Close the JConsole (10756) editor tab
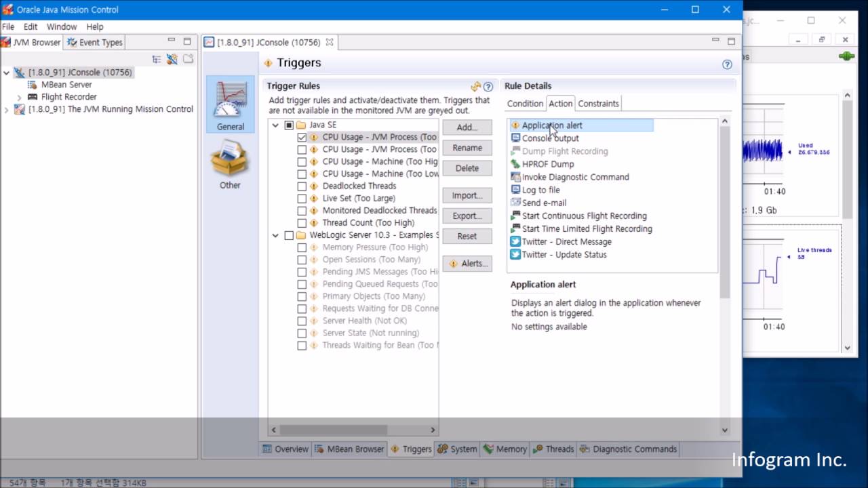Image resolution: width=868 pixels, height=488 pixels. click(x=330, y=42)
